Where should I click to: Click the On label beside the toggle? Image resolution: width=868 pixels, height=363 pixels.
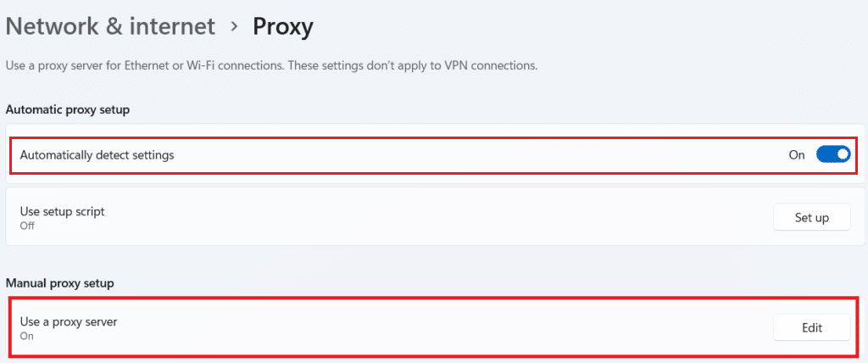[x=797, y=155]
